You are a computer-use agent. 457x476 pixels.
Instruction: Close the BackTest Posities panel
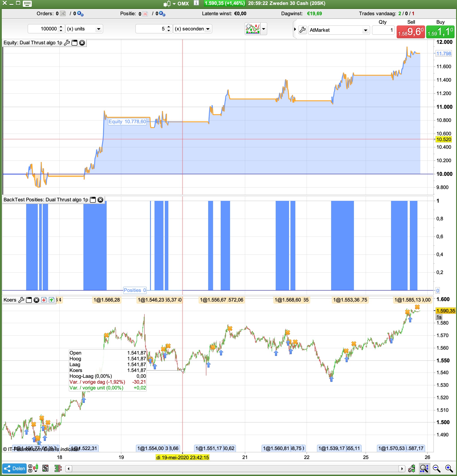(100, 200)
